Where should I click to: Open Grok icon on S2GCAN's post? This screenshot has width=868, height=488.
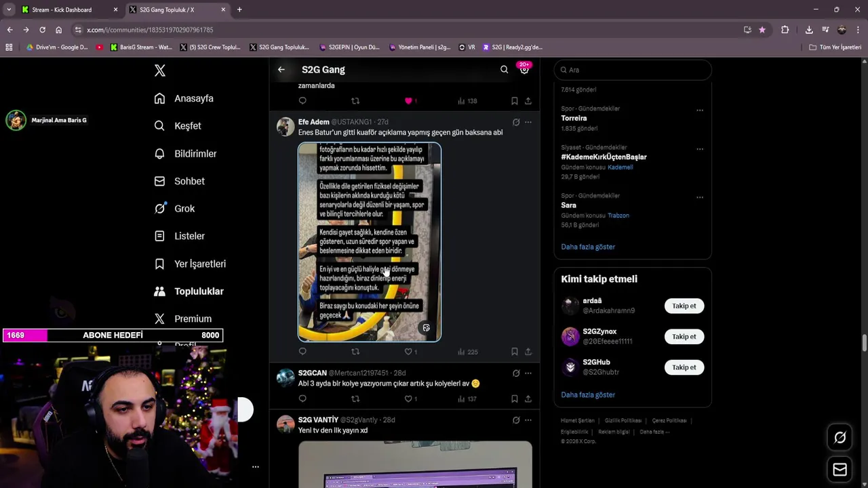pyautogui.click(x=516, y=373)
